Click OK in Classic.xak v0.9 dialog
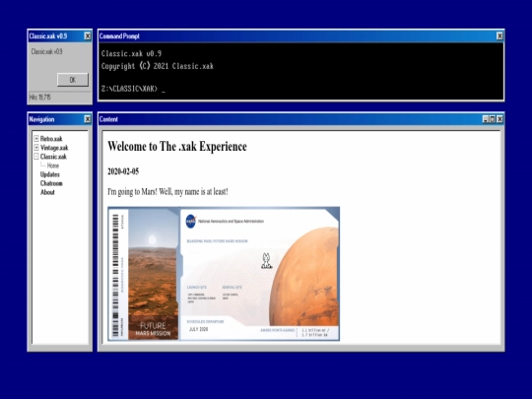This screenshot has width=532, height=399. pos(73,80)
